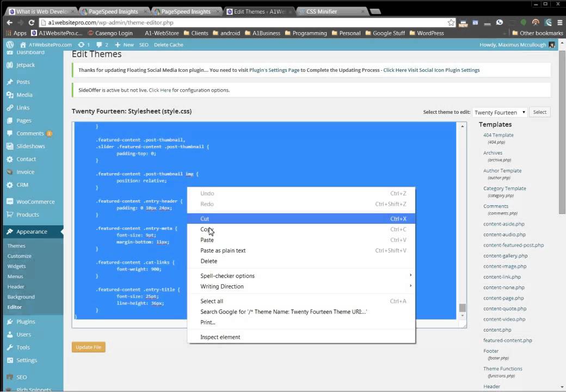Switch to What is Web Develo tab

[41, 11]
